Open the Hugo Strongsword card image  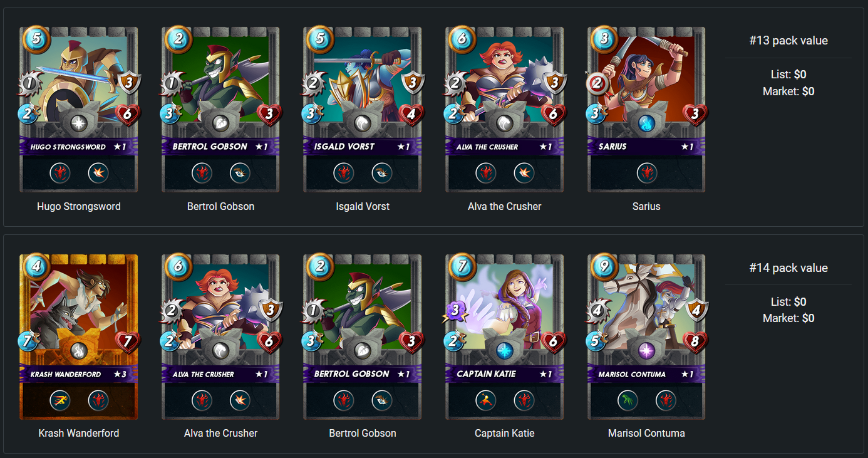click(79, 109)
